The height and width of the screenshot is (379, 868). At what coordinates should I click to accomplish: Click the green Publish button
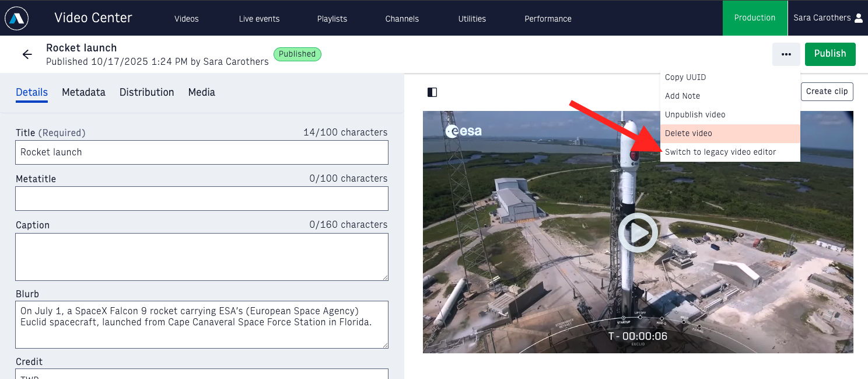pyautogui.click(x=830, y=54)
